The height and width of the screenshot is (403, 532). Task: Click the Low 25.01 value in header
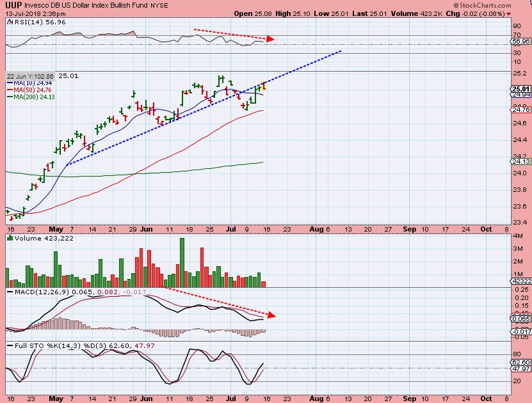[x=331, y=13]
